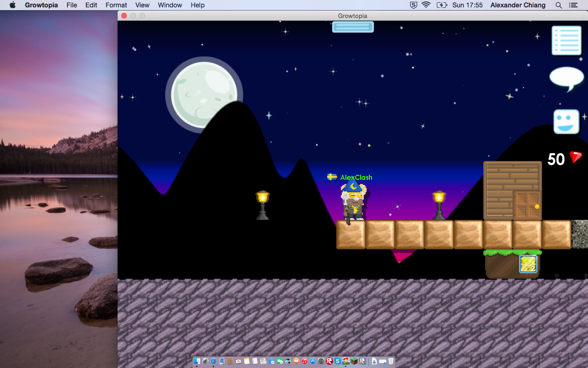The width and height of the screenshot is (588, 368).
Task: Click the small wooden door
Action: (x=527, y=205)
